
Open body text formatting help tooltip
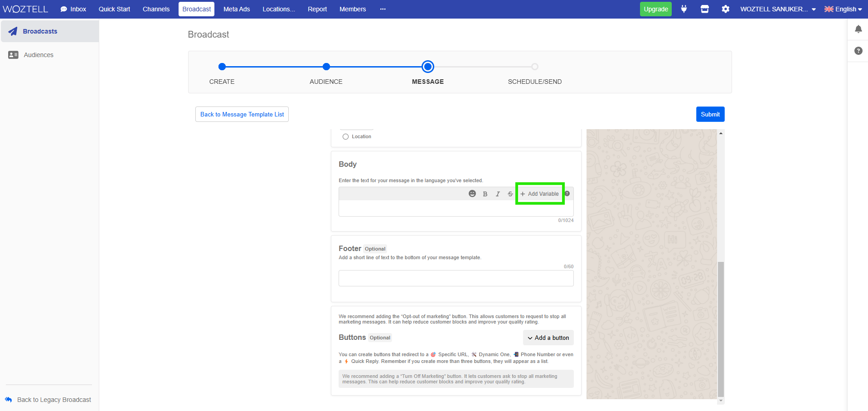[567, 193]
